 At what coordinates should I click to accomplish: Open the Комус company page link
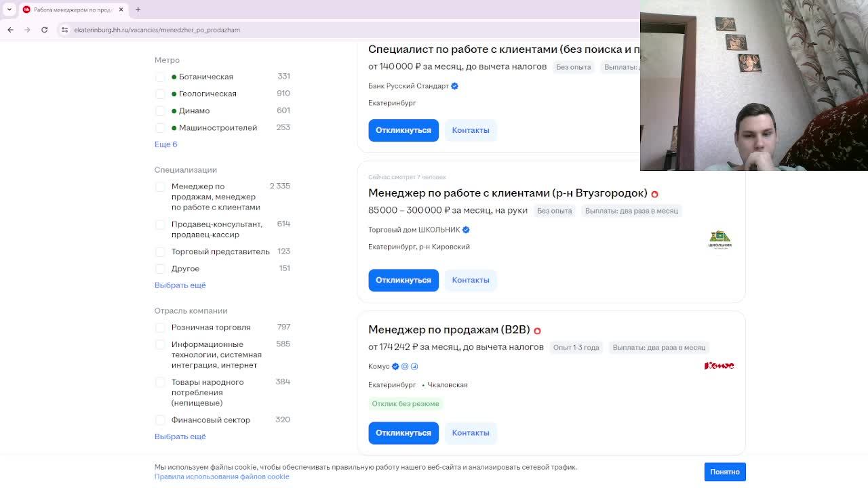379,367
